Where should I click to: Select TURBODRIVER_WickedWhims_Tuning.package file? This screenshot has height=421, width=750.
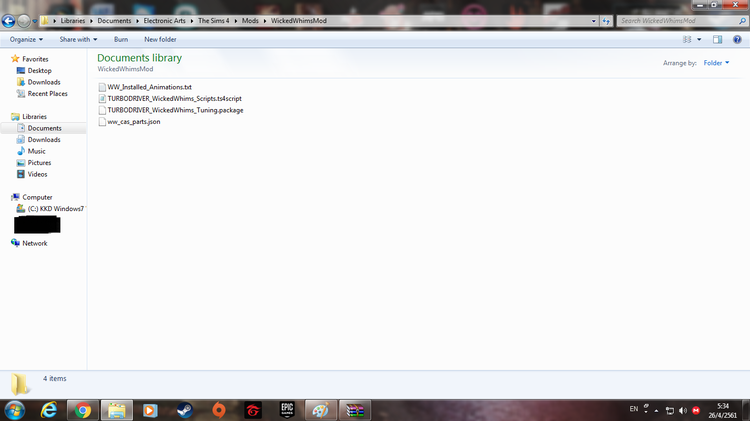click(171, 110)
